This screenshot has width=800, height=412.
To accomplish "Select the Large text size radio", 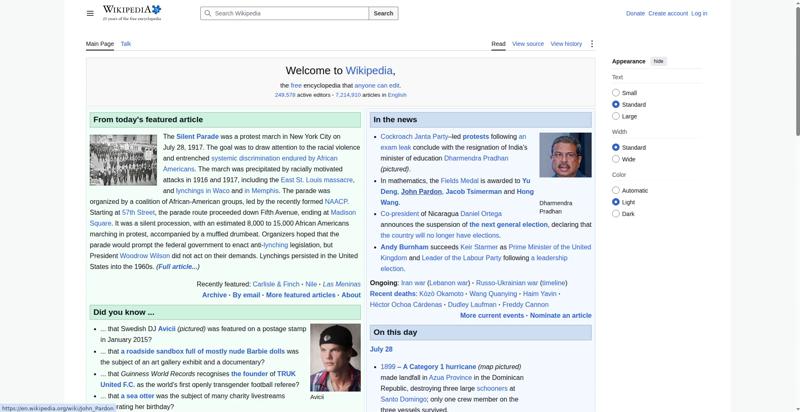I will (x=616, y=116).
